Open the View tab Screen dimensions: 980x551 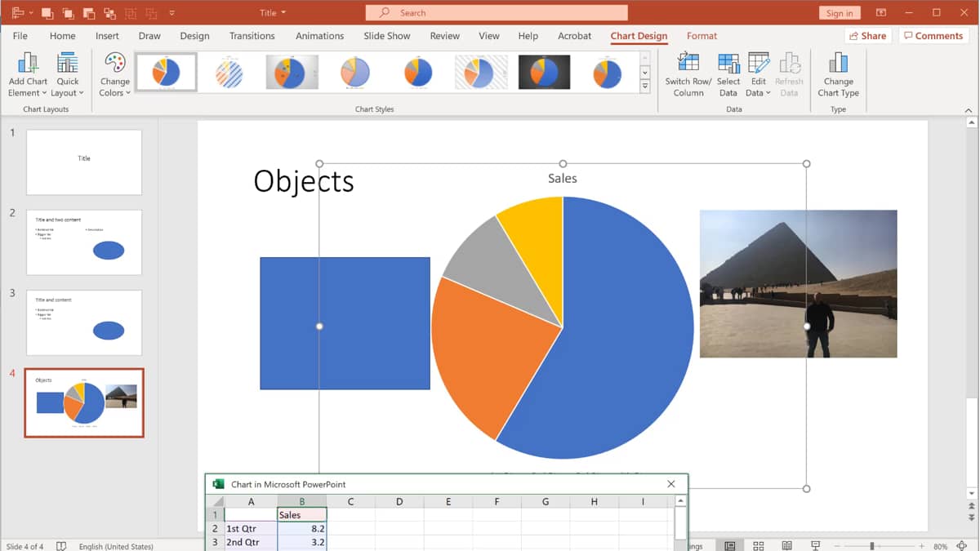pos(489,36)
